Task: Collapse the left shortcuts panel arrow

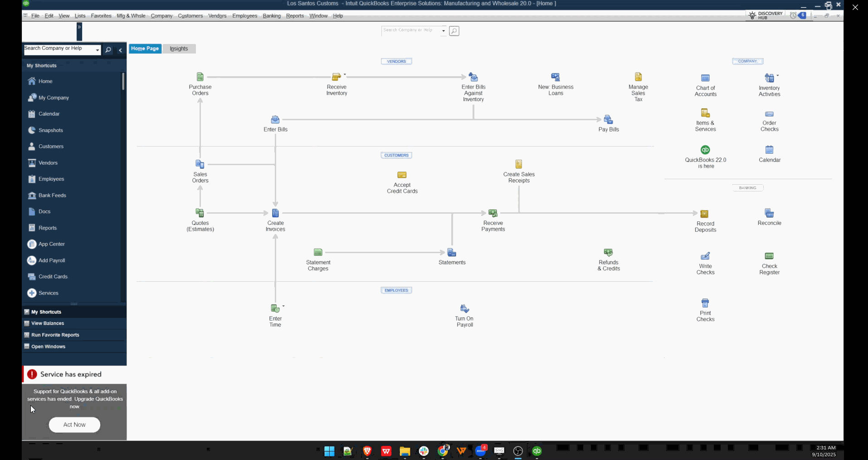Action: coord(120,50)
